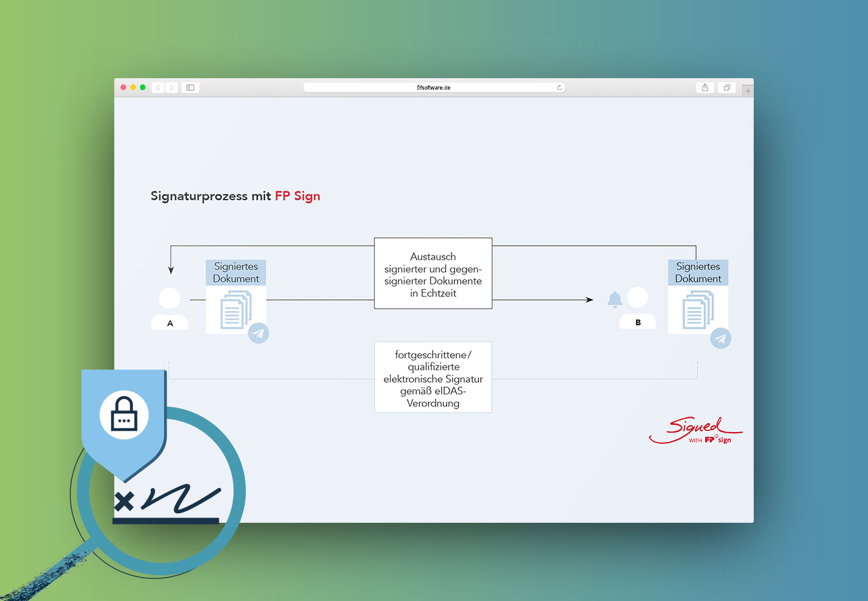Screen dimensions: 868x601
Task: Open a new tab with the plus button
Action: (748, 91)
